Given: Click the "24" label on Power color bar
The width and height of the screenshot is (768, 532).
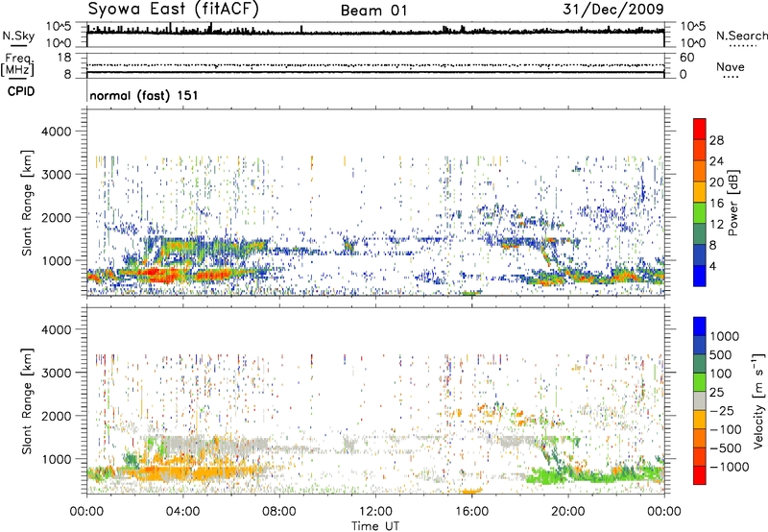Looking at the screenshot, I should [x=716, y=161].
